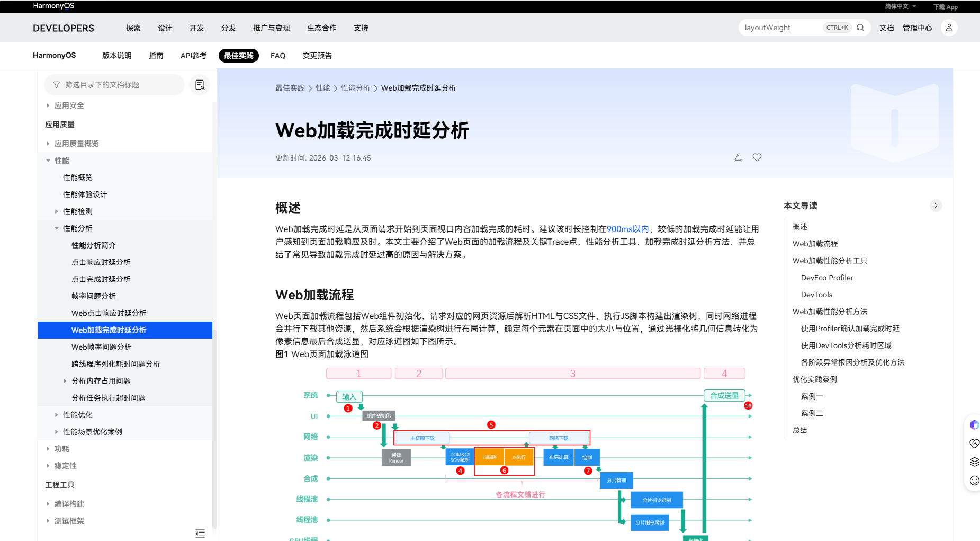Open 帧率问题分析 in sidebar
Viewport: 980px width, 541px height.
click(94, 296)
